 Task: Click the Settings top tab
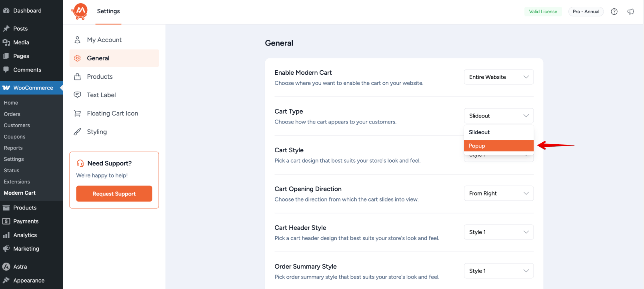pyautogui.click(x=108, y=11)
